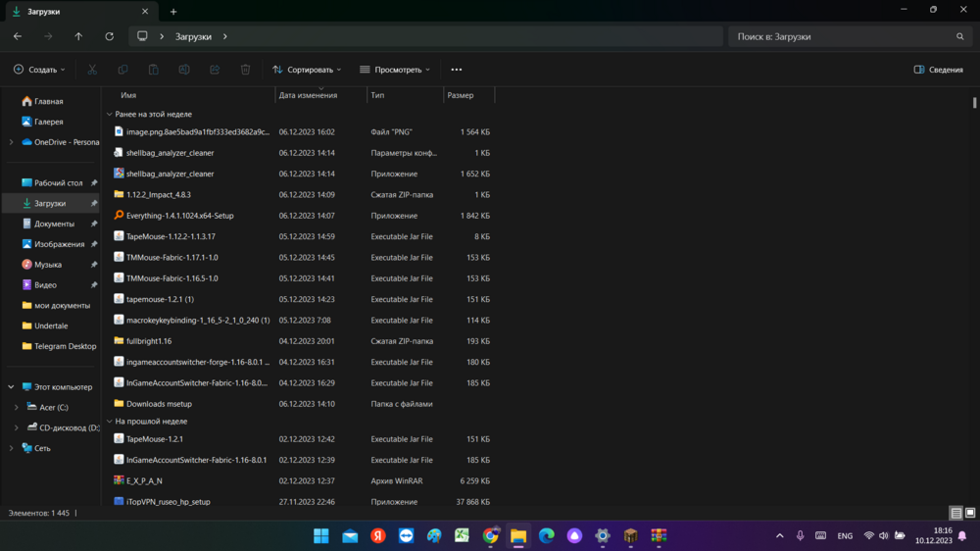Viewport: 980px width, 551px height.
Task: Open Windows Start menu
Action: (x=321, y=536)
